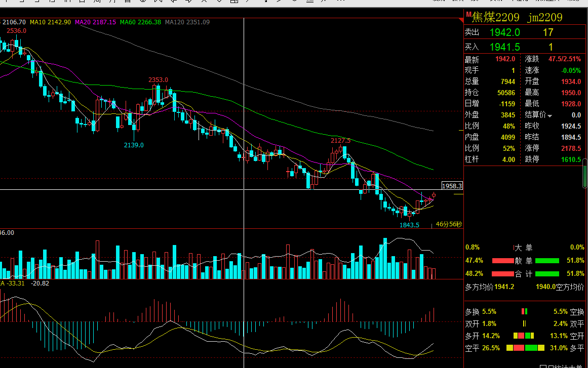
Task: Click the 2139.0 low price annotation
Action: coord(134,145)
